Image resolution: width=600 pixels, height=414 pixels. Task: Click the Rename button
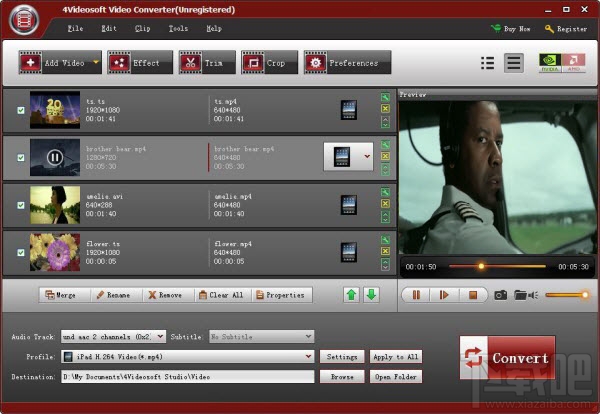(117, 295)
